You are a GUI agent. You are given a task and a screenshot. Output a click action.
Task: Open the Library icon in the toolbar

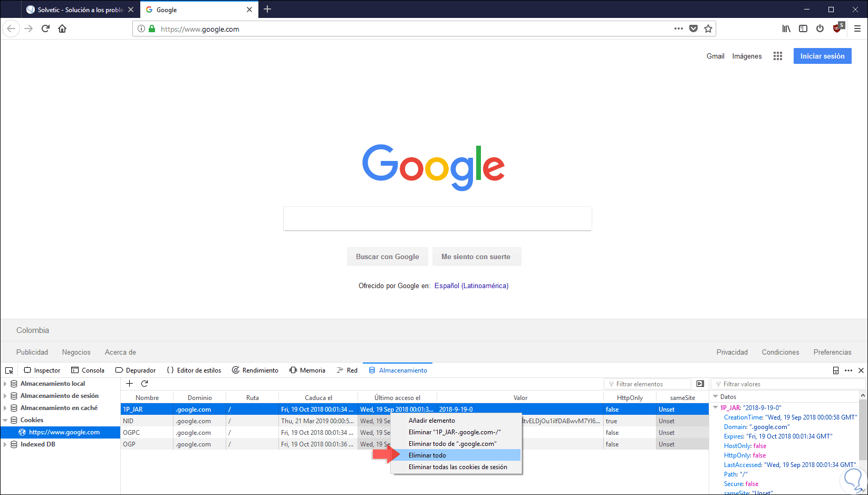point(786,28)
